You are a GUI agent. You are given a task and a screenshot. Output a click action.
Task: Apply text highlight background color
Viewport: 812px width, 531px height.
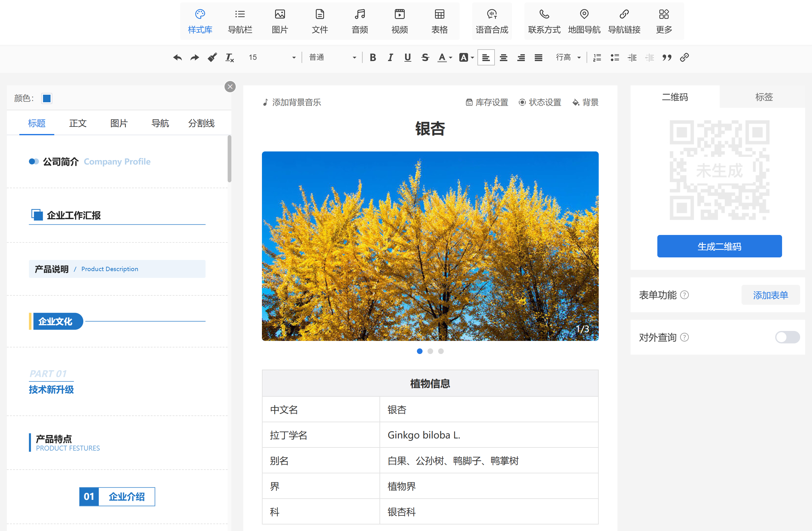click(x=464, y=58)
